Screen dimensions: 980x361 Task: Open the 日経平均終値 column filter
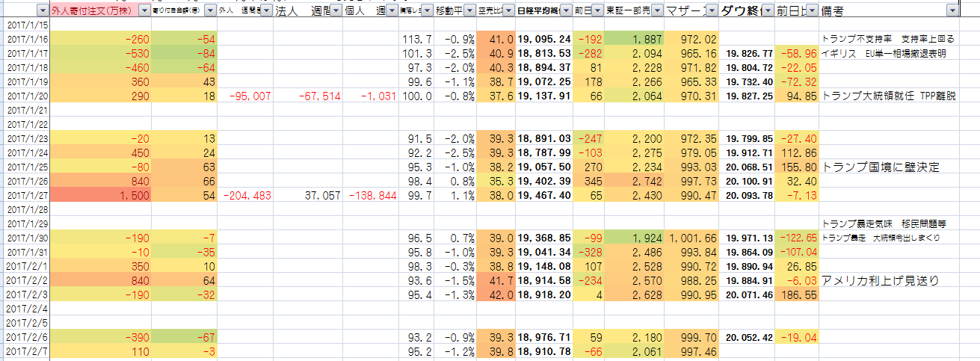pos(564,11)
